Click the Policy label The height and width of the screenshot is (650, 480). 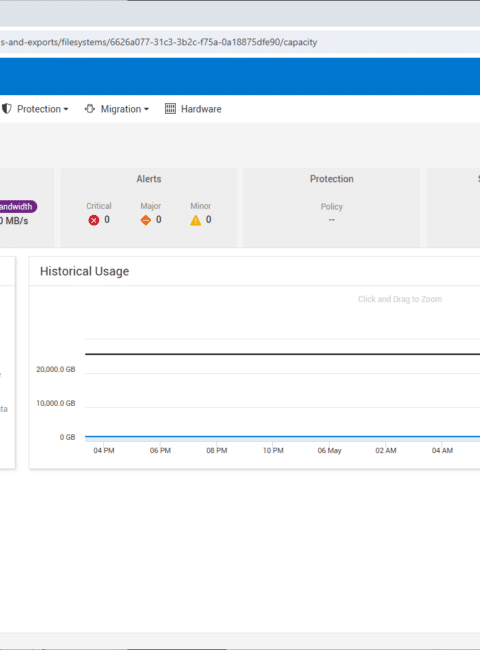[332, 206]
